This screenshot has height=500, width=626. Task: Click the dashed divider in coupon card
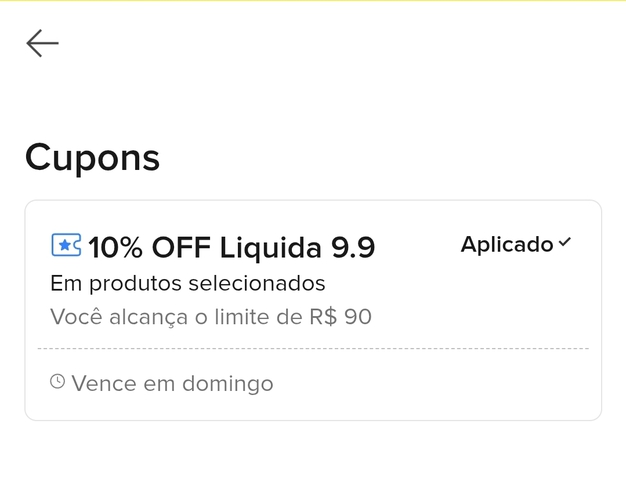click(x=313, y=349)
